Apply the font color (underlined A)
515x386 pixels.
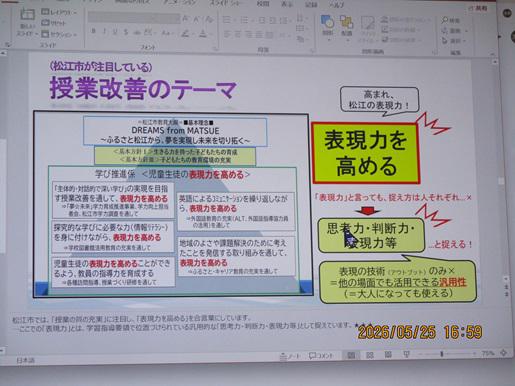coord(203,34)
